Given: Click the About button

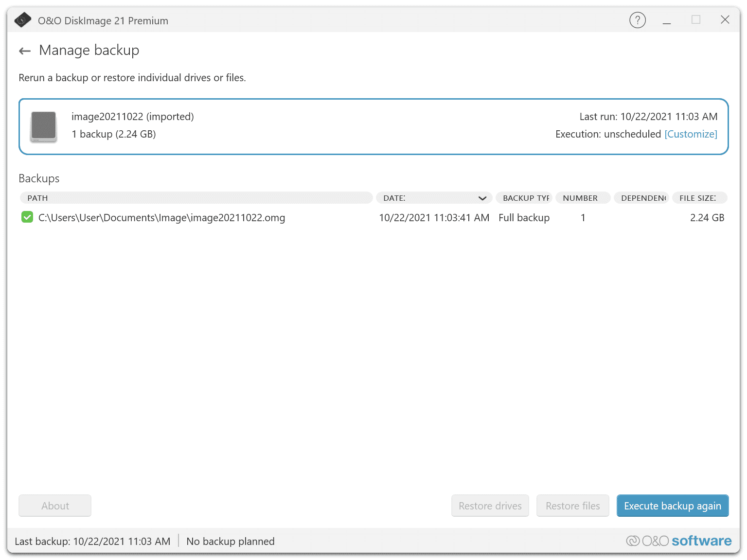Looking at the screenshot, I should (55, 506).
